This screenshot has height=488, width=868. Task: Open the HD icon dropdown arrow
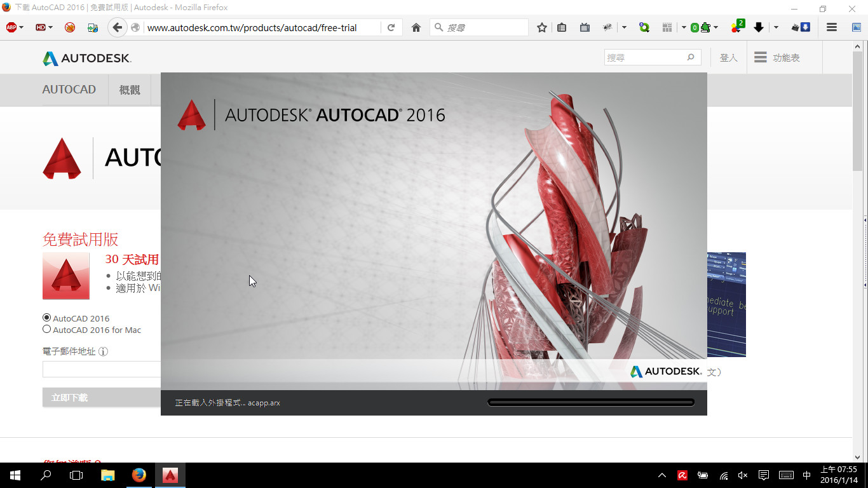51,27
